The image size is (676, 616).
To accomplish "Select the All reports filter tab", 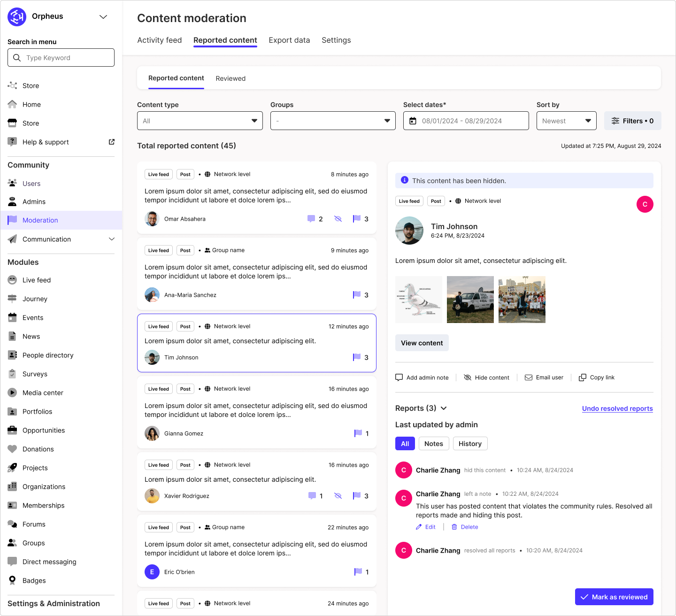I will (x=405, y=444).
